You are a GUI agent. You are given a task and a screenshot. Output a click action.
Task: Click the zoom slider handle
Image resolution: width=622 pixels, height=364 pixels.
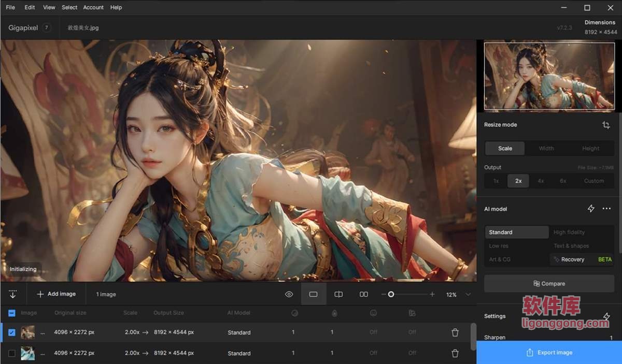click(391, 294)
